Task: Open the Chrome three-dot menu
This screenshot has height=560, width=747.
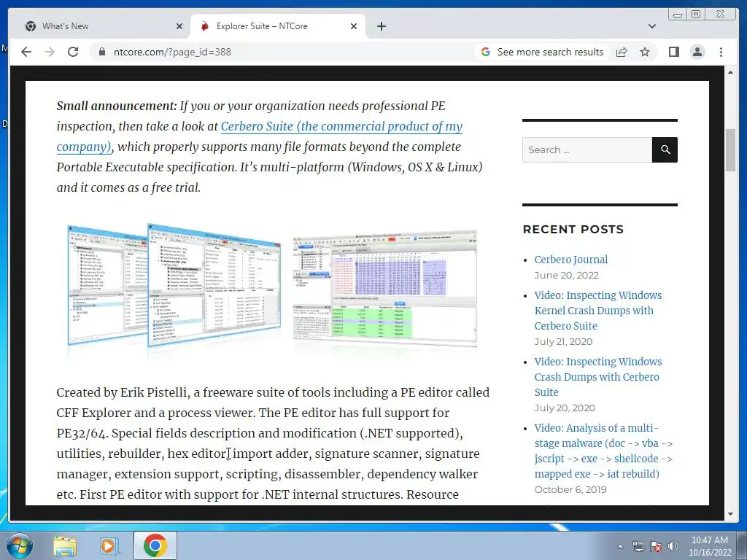Action: [721, 52]
